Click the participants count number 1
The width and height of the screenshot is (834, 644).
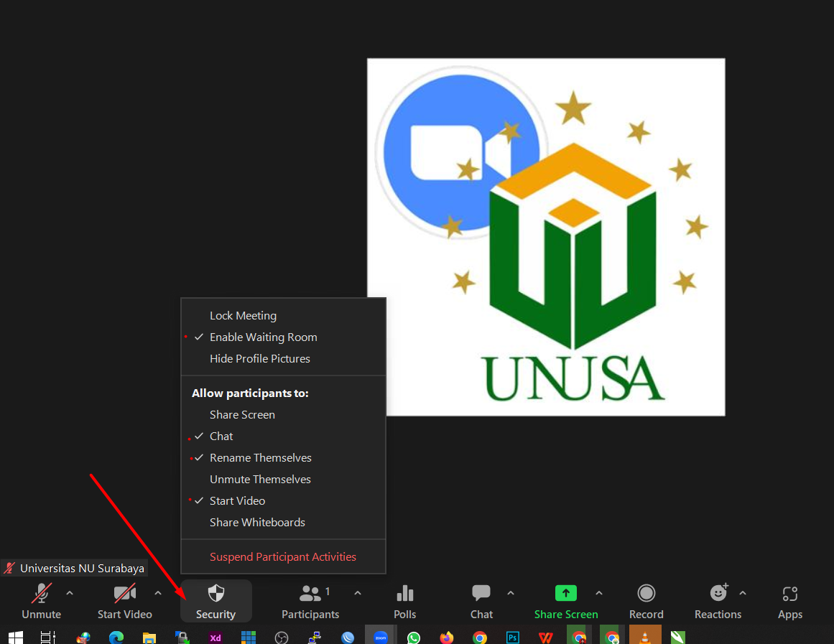tap(328, 592)
